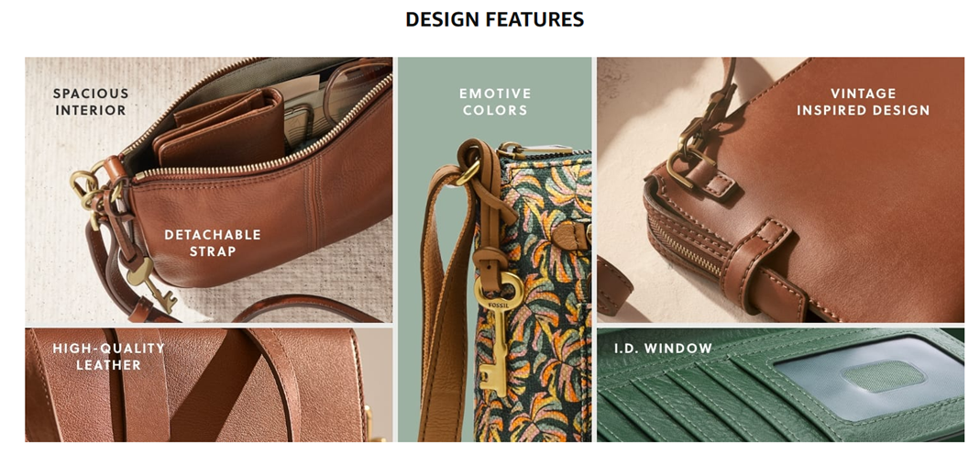The height and width of the screenshot is (455, 980).
Task: Click the tan strap beside printed bag
Action: coord(446,300)
